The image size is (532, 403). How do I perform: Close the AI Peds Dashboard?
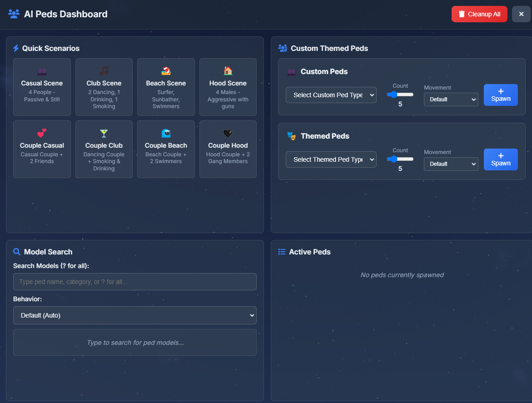pyautogui.click(x=521, y=14)
